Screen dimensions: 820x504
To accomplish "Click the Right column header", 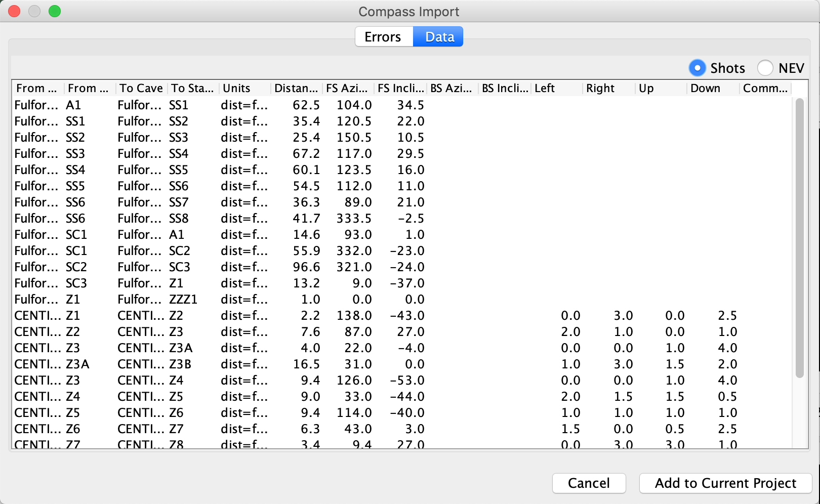I will [x=608, y=88].
